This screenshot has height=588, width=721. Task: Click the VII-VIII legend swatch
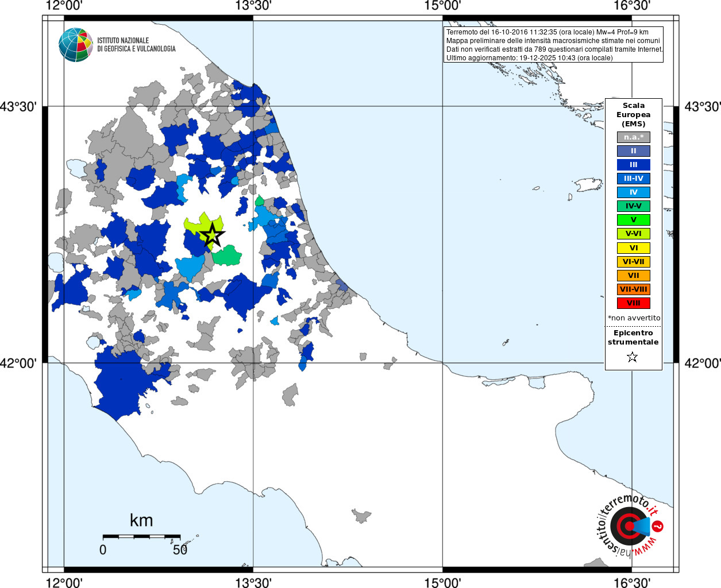(x=633, y=289)
